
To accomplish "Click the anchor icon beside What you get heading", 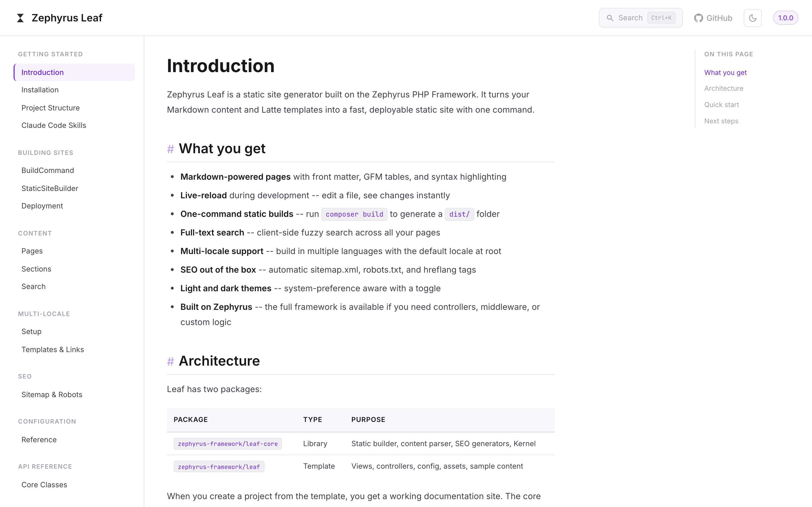I will 171,149.
